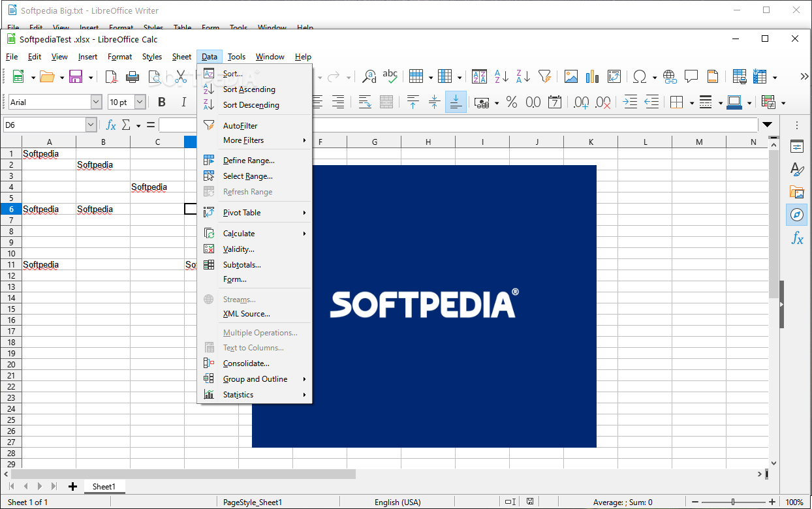Insert Image using the toolbar icon
812x509 pixels.
(571, 77)
